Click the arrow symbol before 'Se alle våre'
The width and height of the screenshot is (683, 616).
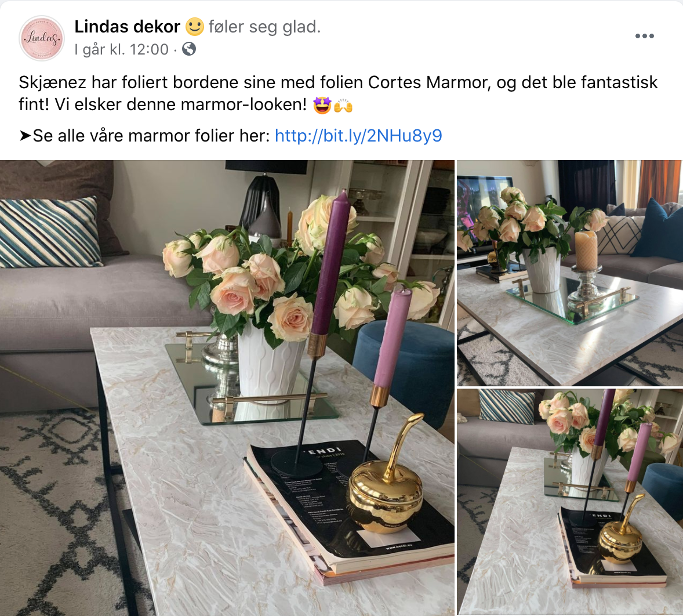(26, 136)
